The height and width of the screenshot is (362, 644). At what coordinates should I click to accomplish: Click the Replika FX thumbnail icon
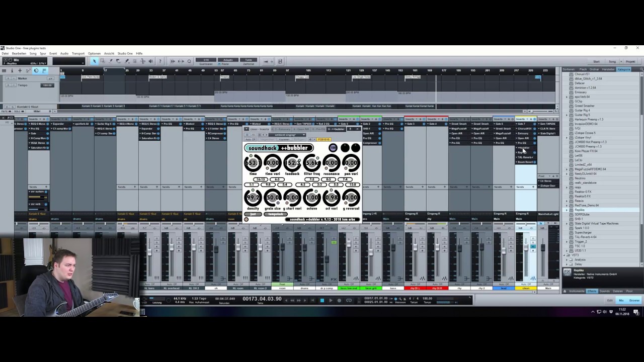tap(567, 272)
